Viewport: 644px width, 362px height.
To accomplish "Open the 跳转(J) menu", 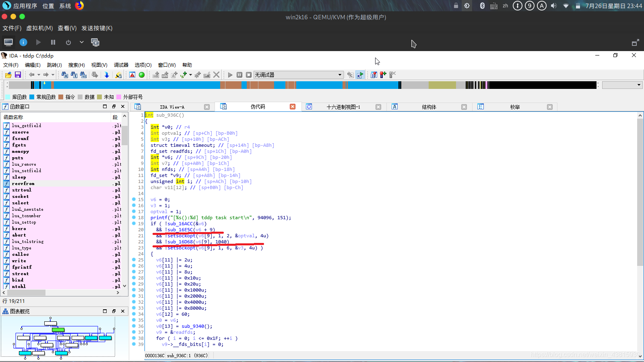I will click(54, 65).
